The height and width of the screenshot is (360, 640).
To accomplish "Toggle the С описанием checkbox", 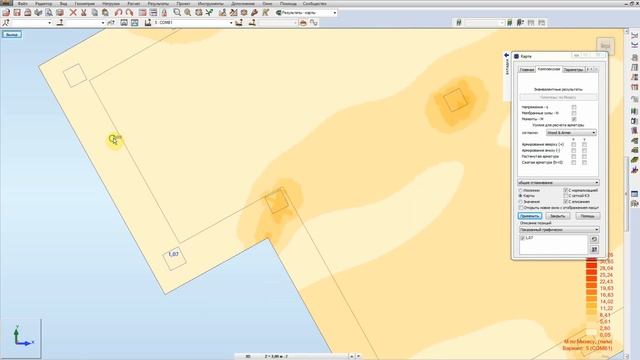I will pyautogui.click(x=566, y=202).
